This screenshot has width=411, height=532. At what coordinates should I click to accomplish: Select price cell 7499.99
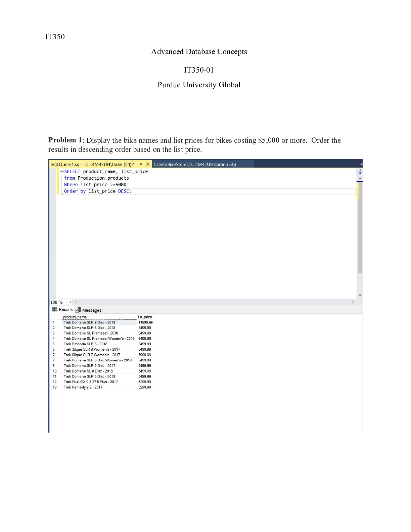(x=145, y=328)
